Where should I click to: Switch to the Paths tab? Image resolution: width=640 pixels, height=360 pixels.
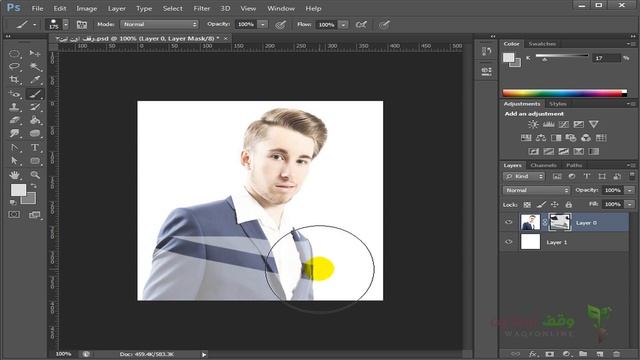pyautogui.click(x=574, y=165)
